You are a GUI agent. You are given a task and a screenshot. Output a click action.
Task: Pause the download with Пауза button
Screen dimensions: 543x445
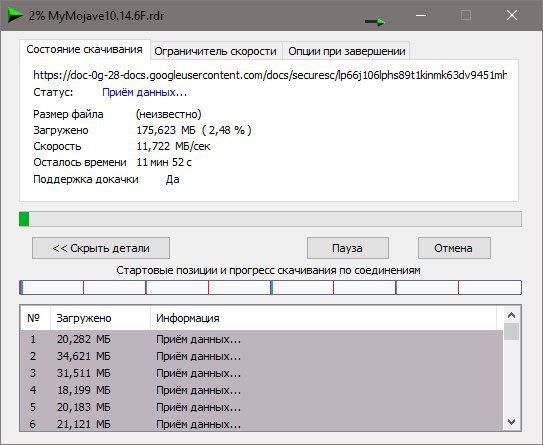(348, 248)
